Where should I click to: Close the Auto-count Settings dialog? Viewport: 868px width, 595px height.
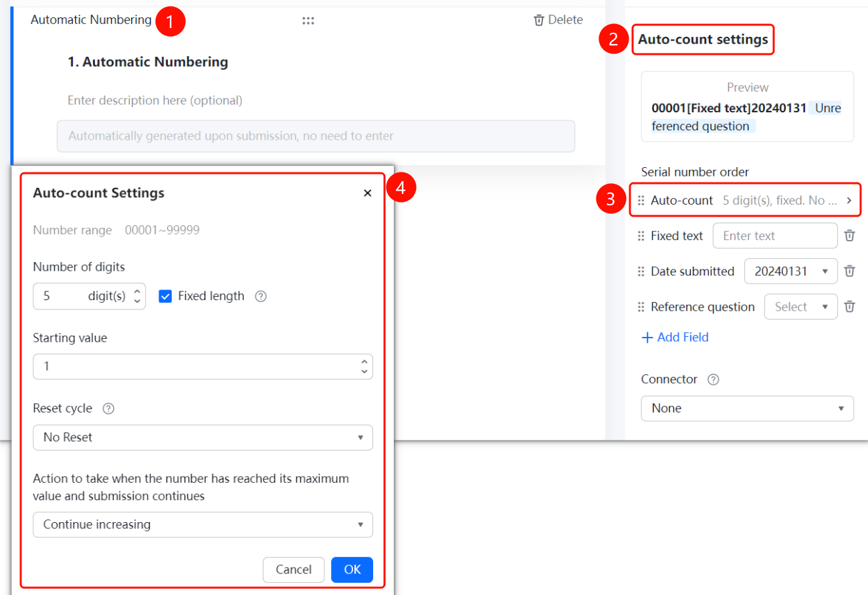(x=367, y=193)
